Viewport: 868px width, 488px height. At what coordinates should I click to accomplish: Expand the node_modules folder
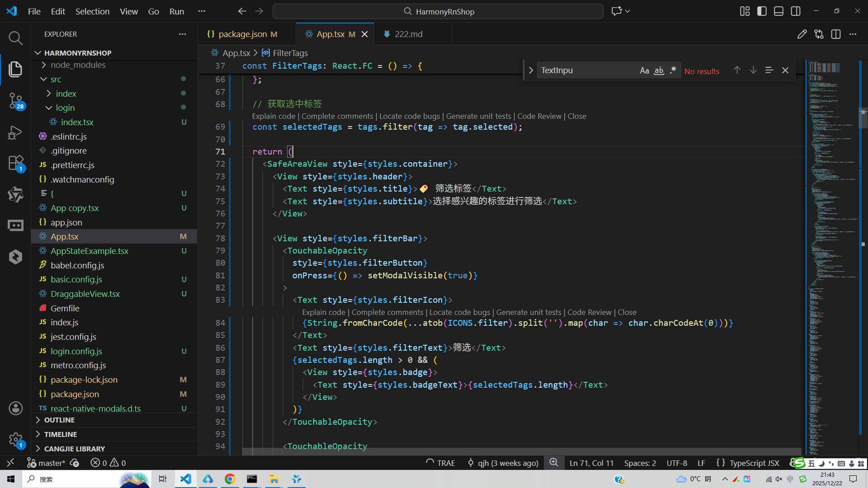point(78,65)
